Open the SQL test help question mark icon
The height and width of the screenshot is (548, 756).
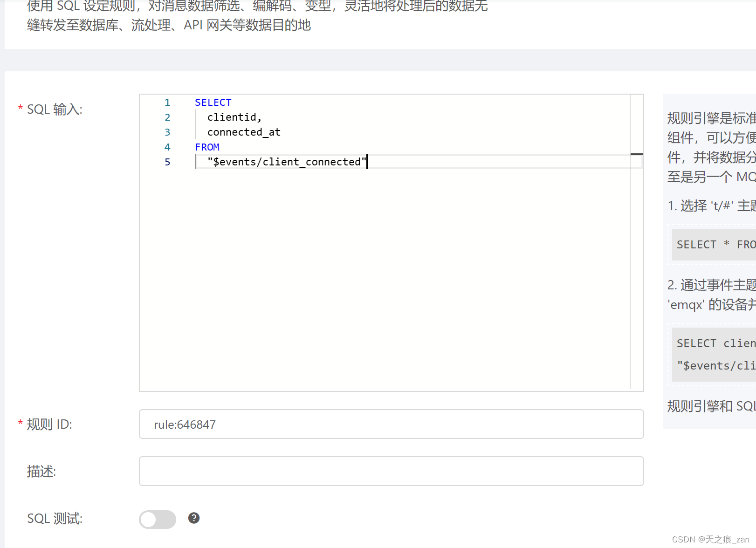[x=194, y=518]
